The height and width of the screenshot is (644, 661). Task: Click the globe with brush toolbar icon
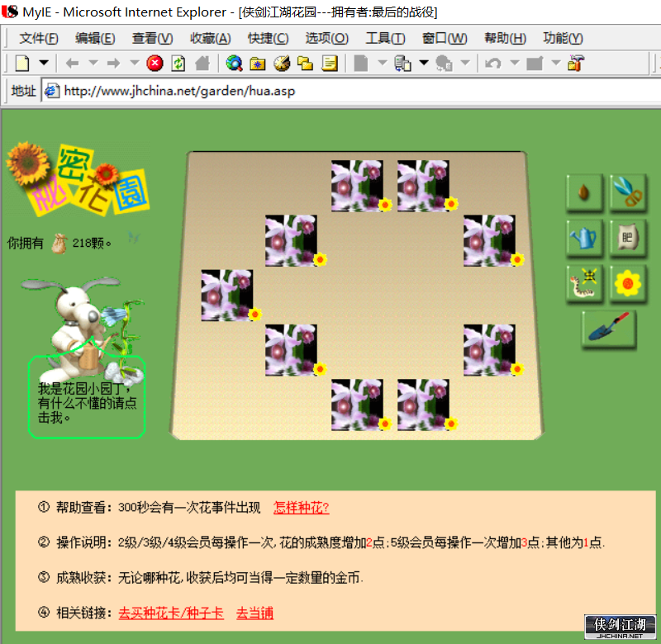[x=282, y=64]
